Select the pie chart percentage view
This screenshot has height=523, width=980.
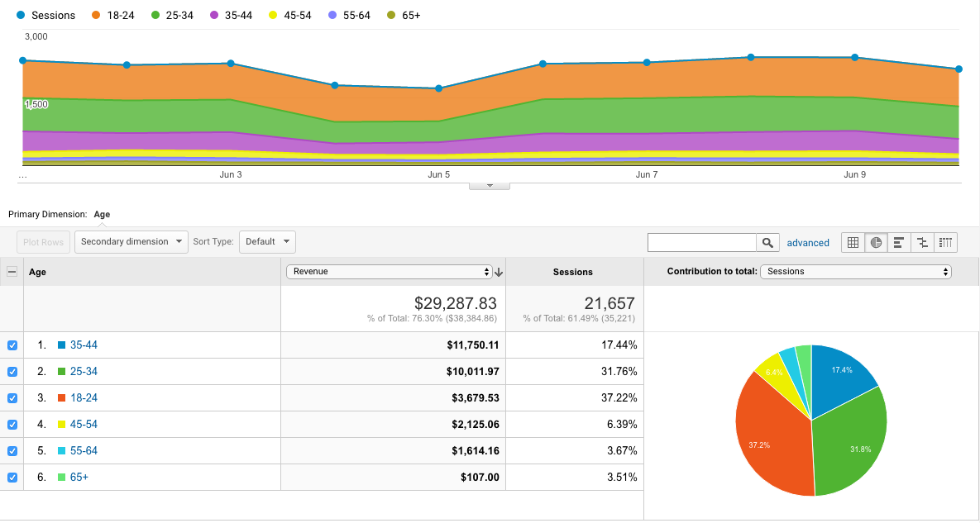pyautogui.click(x=876, y=242)
